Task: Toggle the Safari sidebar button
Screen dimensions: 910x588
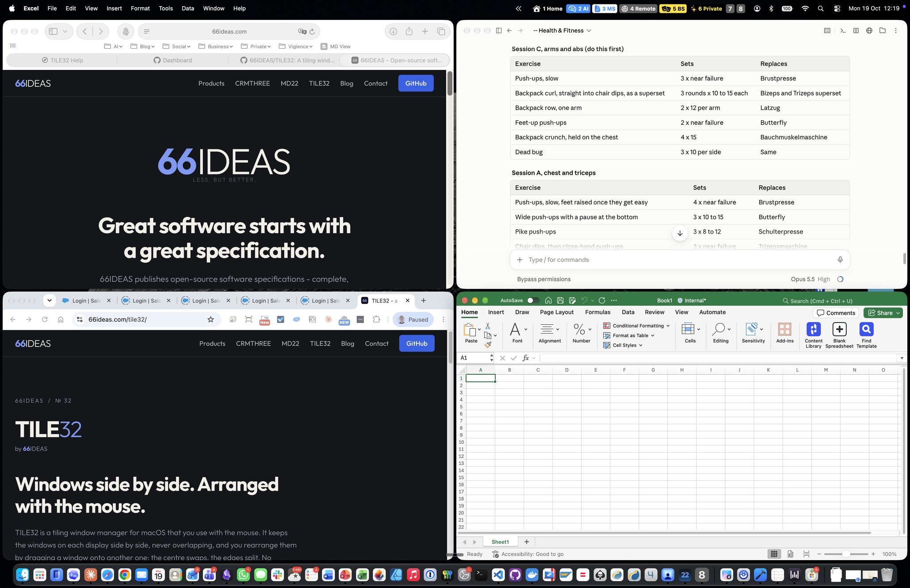Action: point(53,31)
